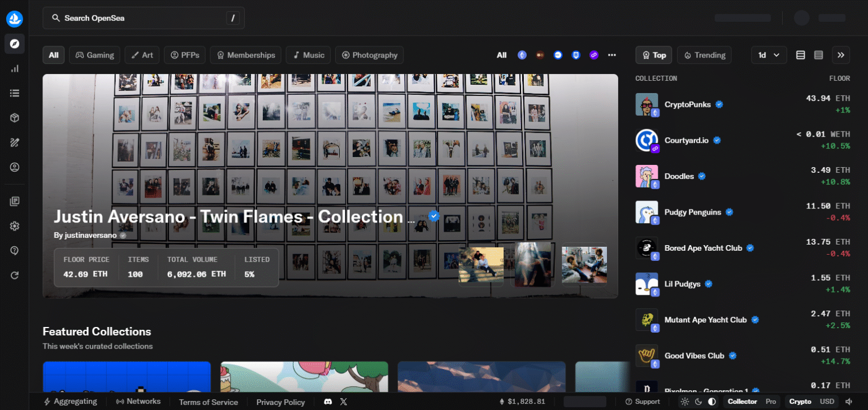Switch to light theme sun icon

click(684, 402)
